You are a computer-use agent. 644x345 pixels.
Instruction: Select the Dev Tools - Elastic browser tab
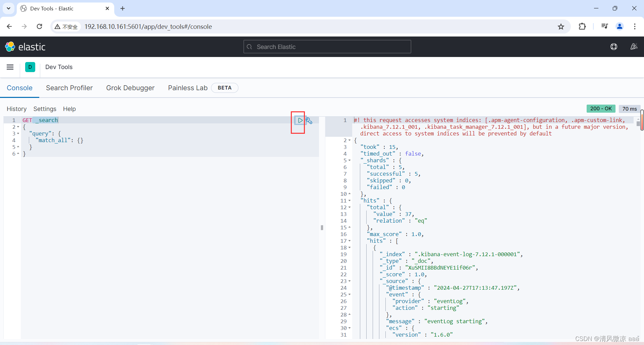point(65,8)
